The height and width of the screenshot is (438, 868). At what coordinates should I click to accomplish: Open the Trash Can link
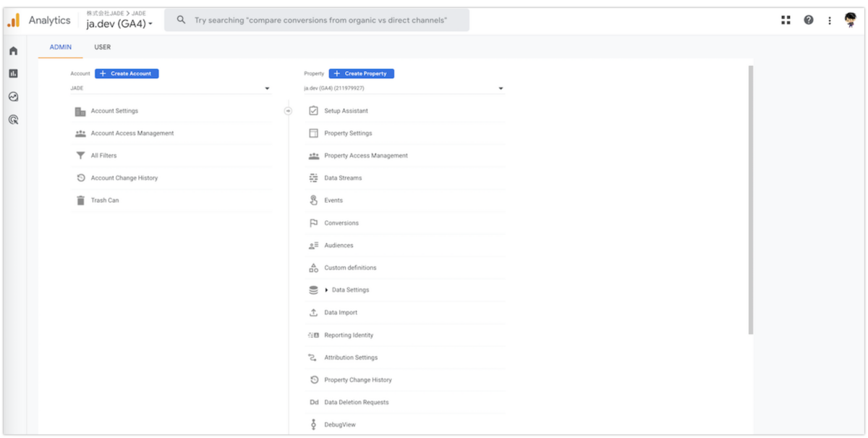pyautogui.click(x=105, y=201)
